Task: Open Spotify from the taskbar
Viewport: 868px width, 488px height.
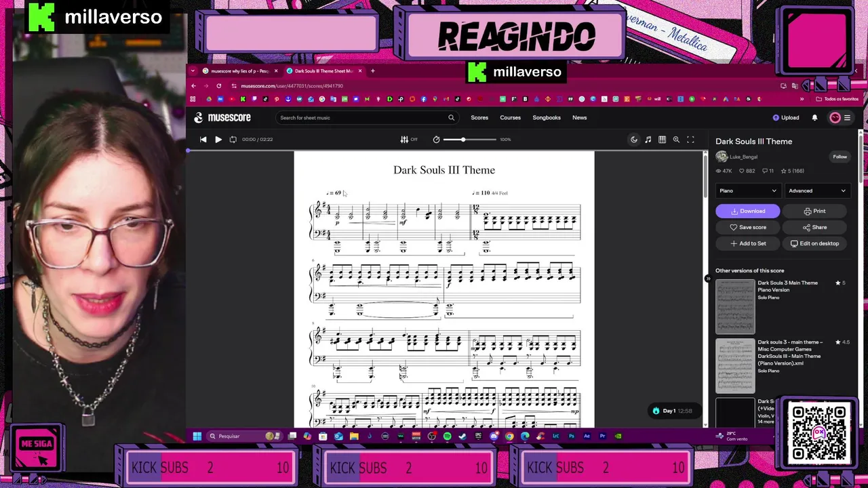Action: click(x=447, y=436)
